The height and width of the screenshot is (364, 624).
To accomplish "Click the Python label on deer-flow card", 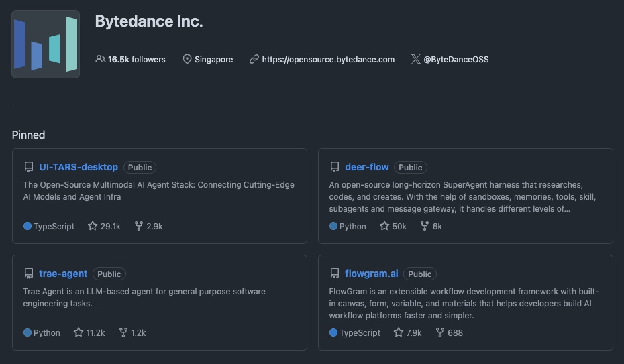I will 352,226.
